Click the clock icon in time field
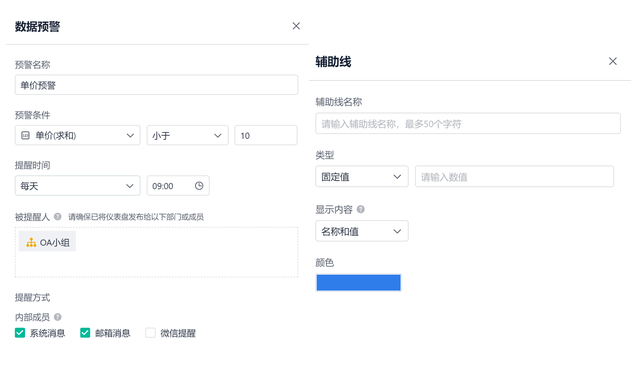The width and height of the screenshot is (640, 366). (x=199, y=186)
